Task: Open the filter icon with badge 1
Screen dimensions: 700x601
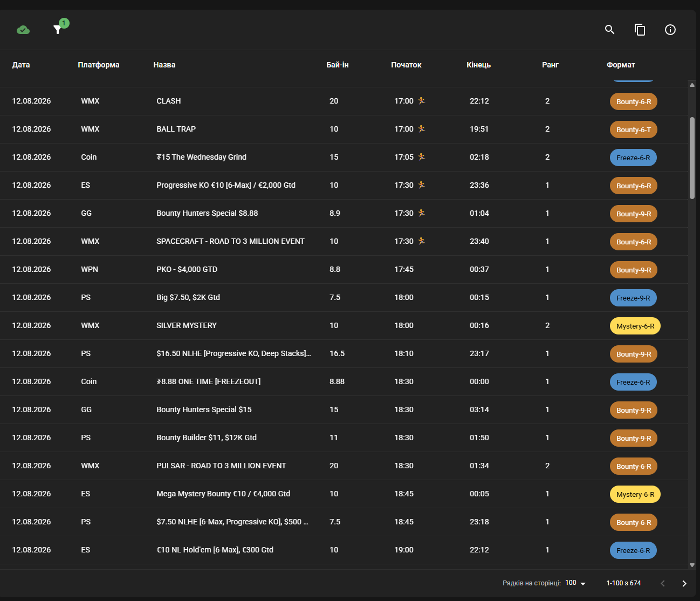Action: coord(57,30)
